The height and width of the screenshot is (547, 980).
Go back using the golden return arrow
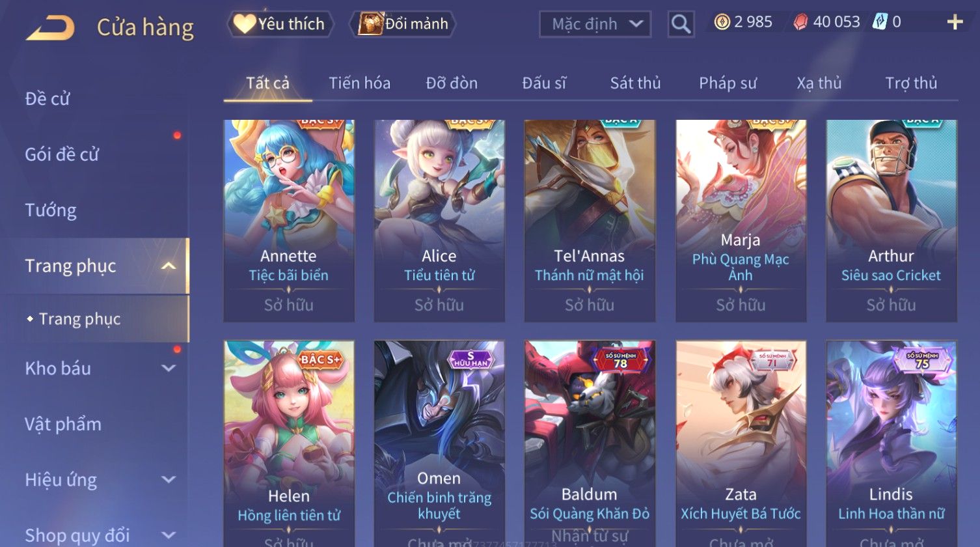[50, 27]
